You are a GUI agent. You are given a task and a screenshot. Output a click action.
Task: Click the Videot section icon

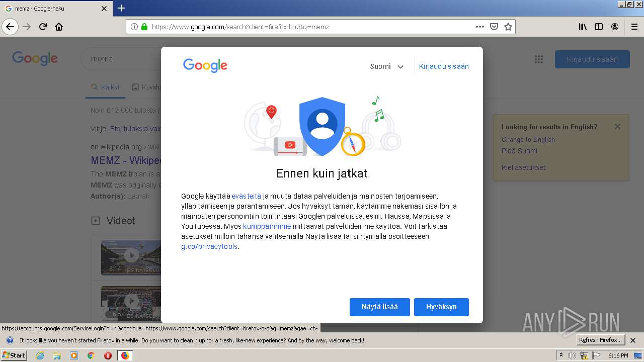(x=96, y=221)
